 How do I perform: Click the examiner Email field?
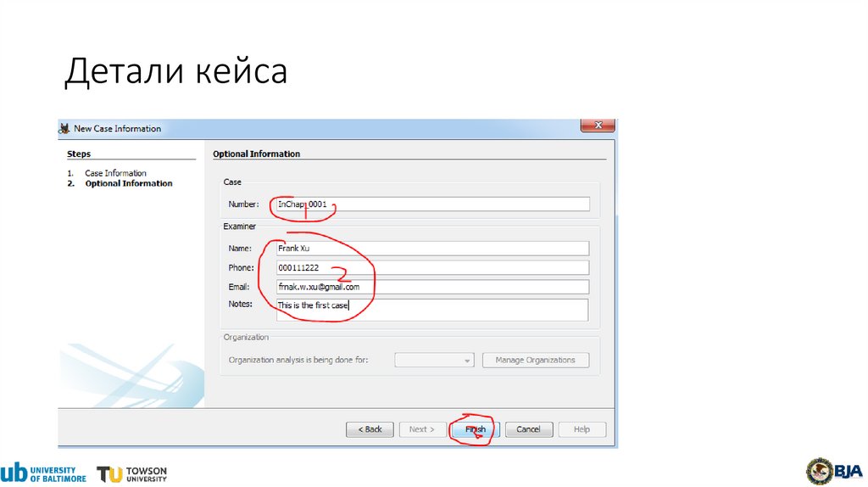(433, 287)
